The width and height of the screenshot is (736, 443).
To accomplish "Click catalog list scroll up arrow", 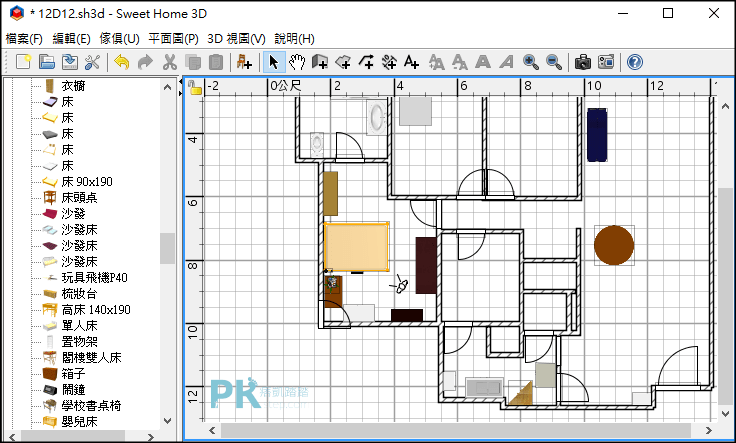I will (x=167, y=87).
